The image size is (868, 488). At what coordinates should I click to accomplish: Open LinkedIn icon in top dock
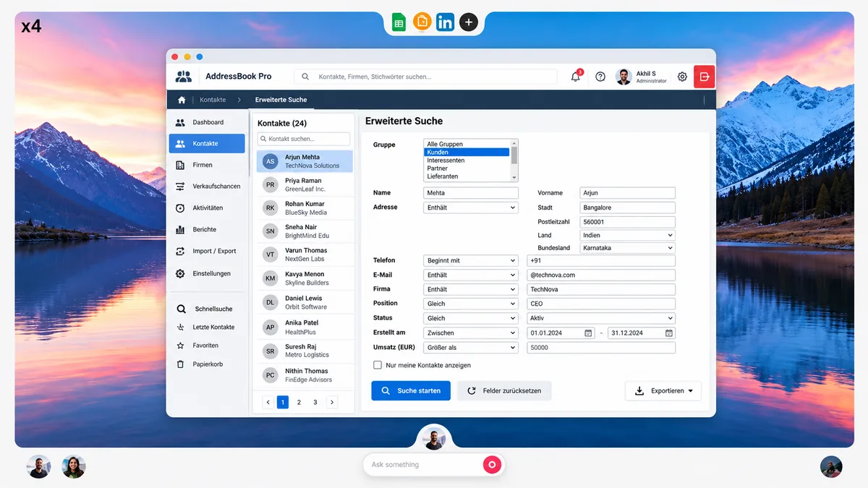(x=446, y=22)
